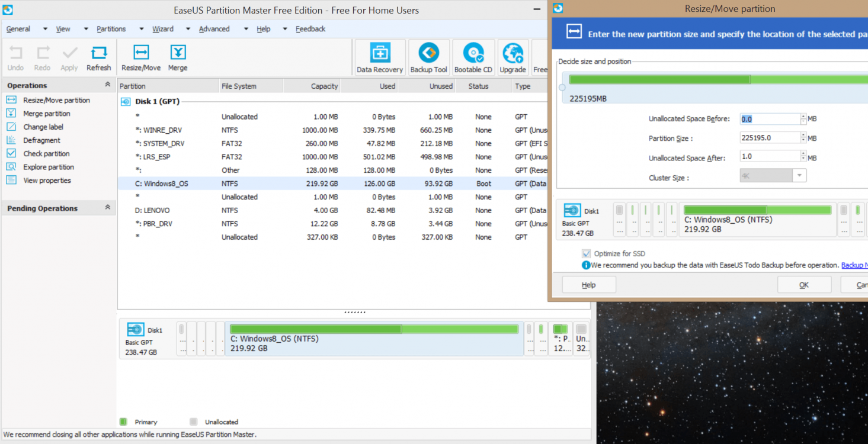Click Disk1 icon in Resize dialog
The image size is (868, 444).
click(x=572, y=210)
